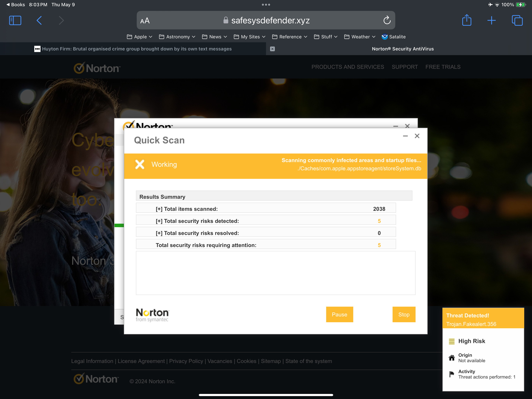
Task: Click the High Risk lines icon
Action: pos(452,342)
